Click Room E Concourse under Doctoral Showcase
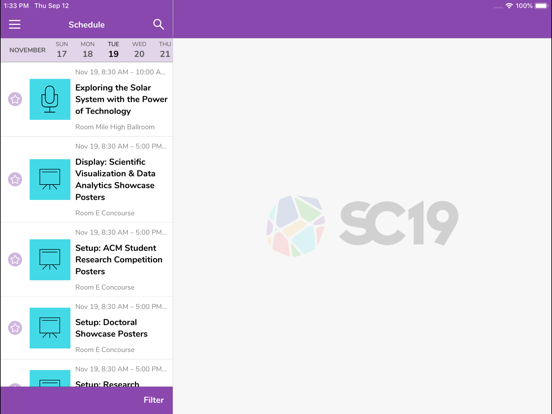This screenshot has width=552, height=414. tap(105, 350)
